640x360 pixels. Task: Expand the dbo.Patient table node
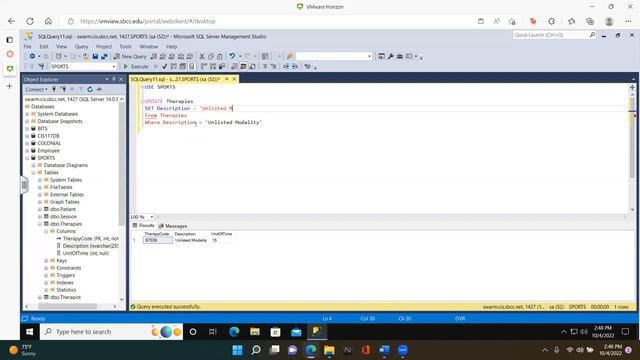coord(40,209)
